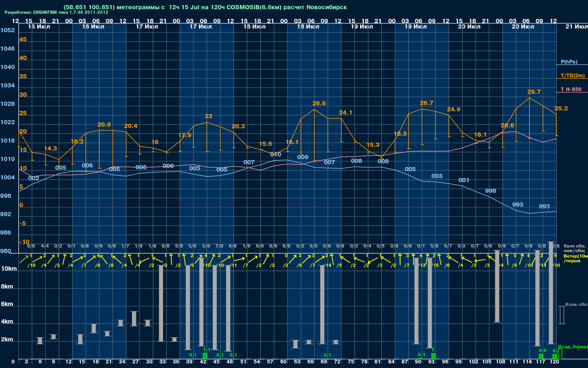The height and width of the screenshot is (368, 588).
Task: Click the -10 temperature axis label
Action: [x=25, y=242]
